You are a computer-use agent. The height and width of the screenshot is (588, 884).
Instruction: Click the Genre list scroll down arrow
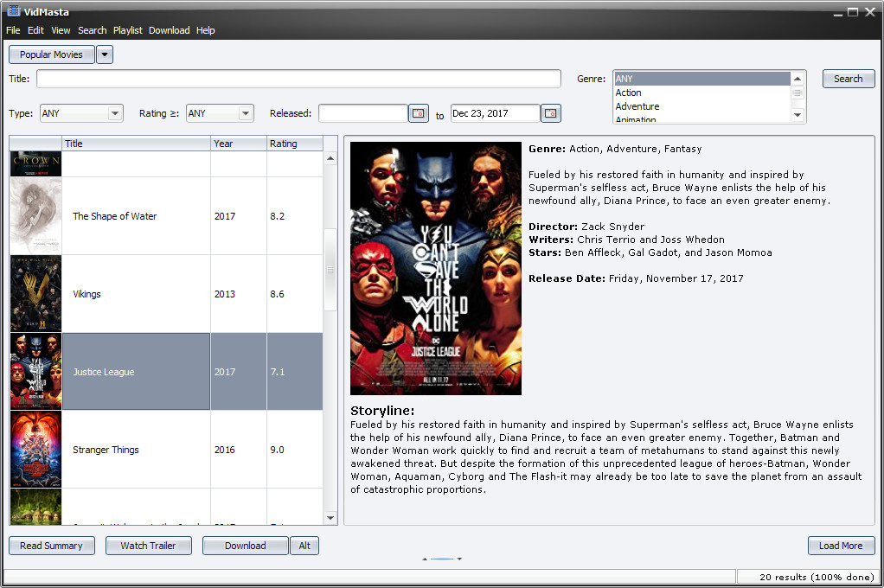pyautogui.click(x=798, y=115)
